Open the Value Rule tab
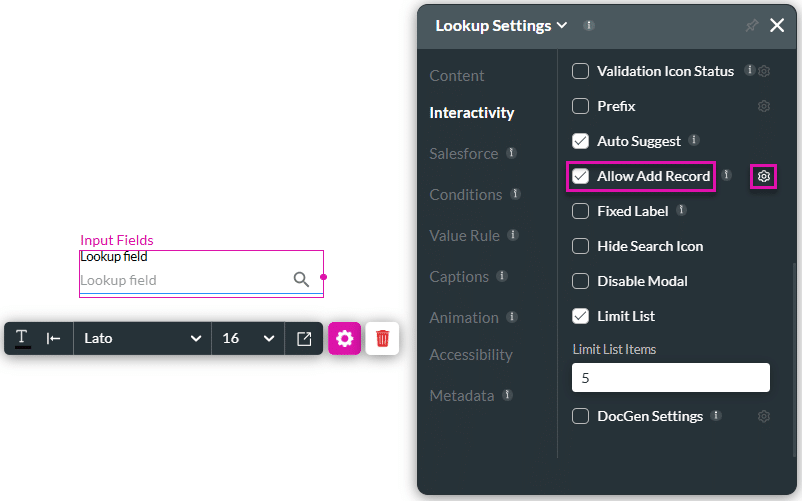802x501 pixels. [464, 236]
